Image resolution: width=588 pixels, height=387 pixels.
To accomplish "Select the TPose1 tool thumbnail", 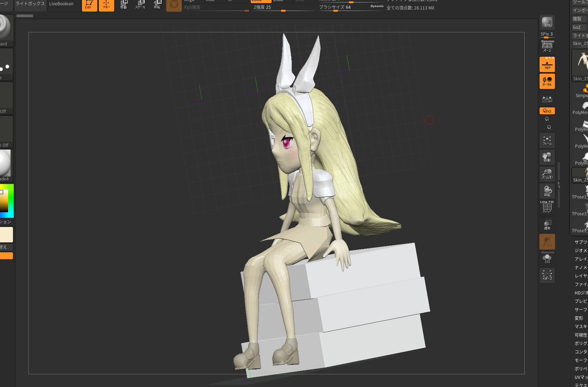I will 580,192.
